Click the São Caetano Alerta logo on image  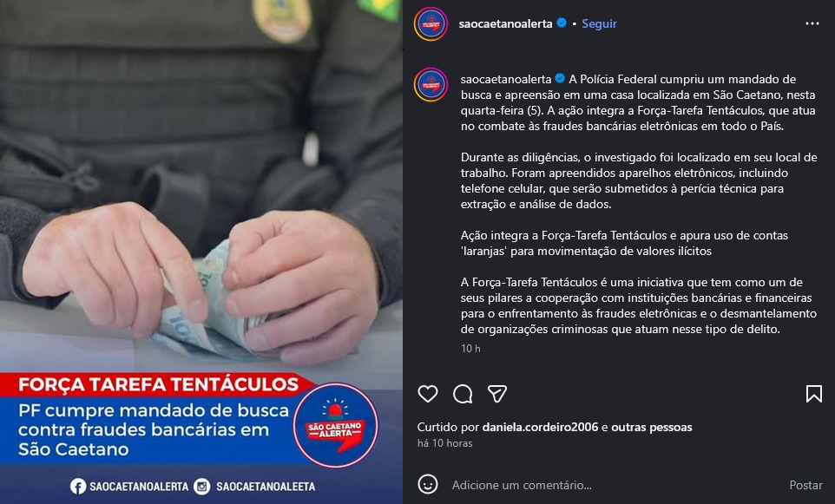click(x=336, y=426)
